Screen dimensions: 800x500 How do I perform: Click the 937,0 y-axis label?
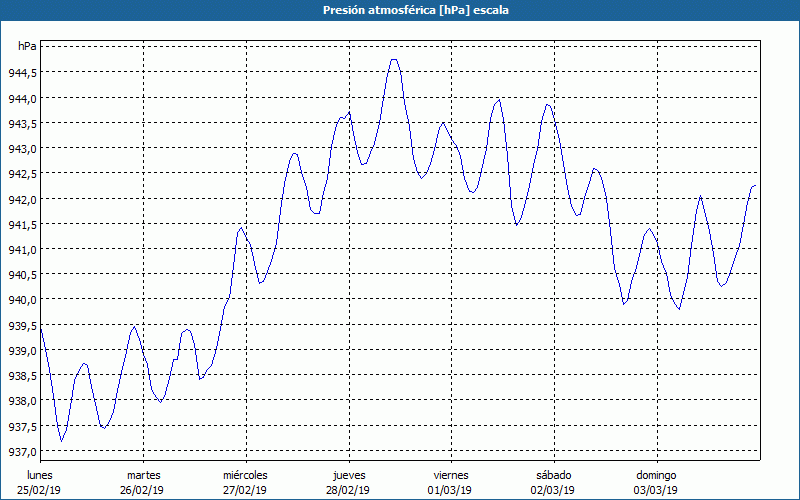click(x=22, y=451)
